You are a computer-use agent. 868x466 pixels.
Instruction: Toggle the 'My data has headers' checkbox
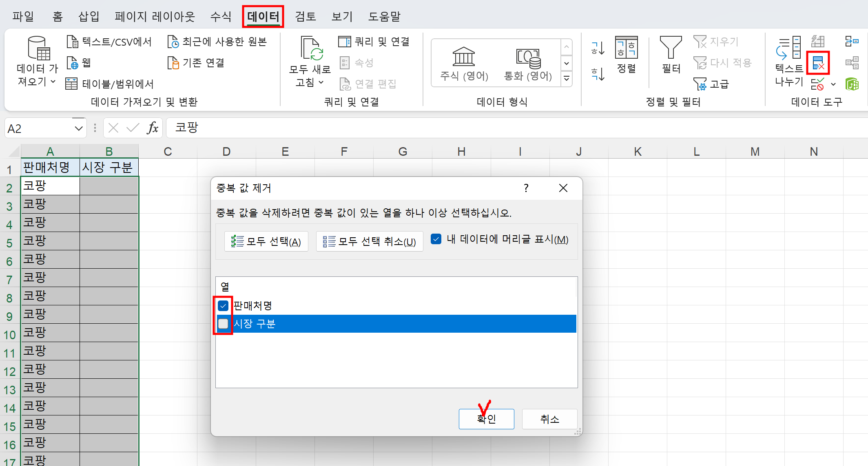(x=436, y=239)
